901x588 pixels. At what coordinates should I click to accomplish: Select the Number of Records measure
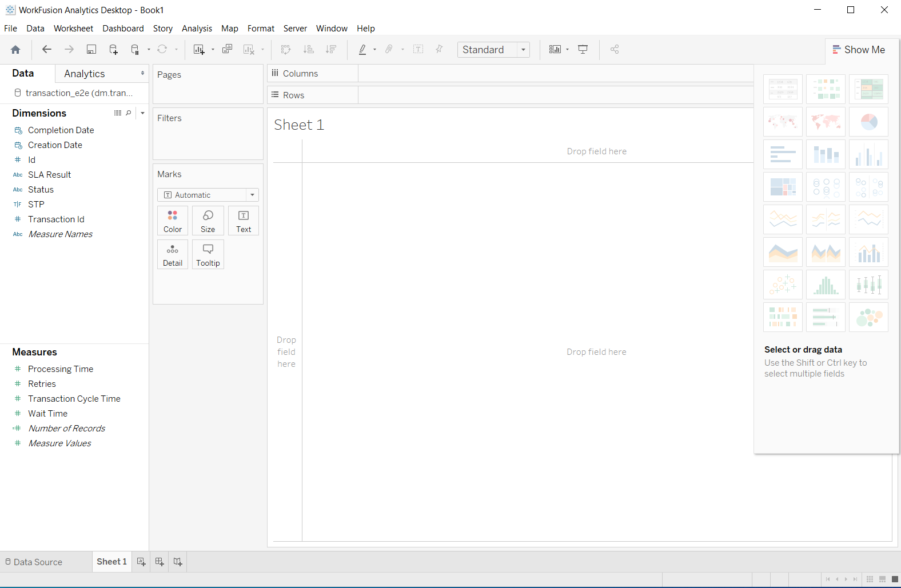coord(67,429)
